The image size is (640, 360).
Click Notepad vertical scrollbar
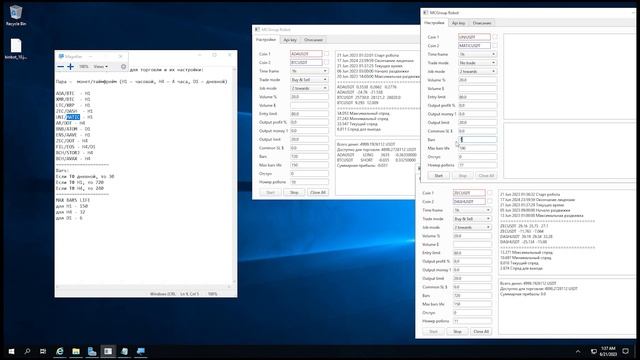point(234,176)
